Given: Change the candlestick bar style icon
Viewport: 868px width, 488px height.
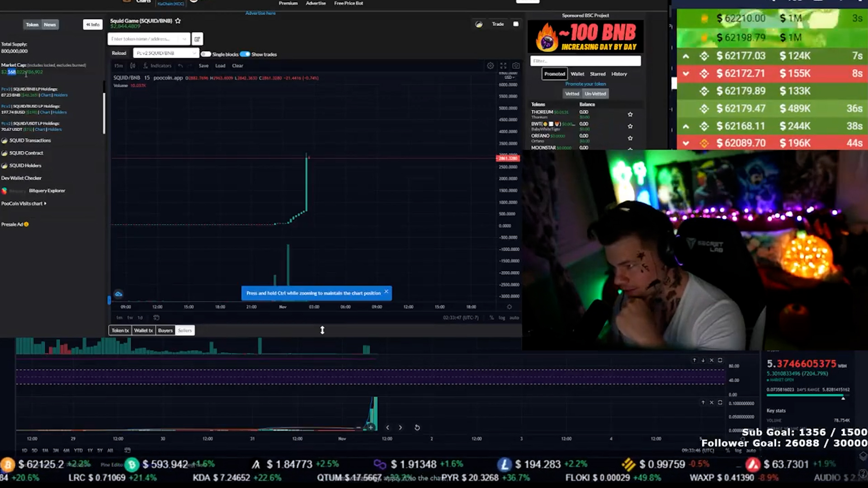Looking at the screenshot, I should [132, 66].
